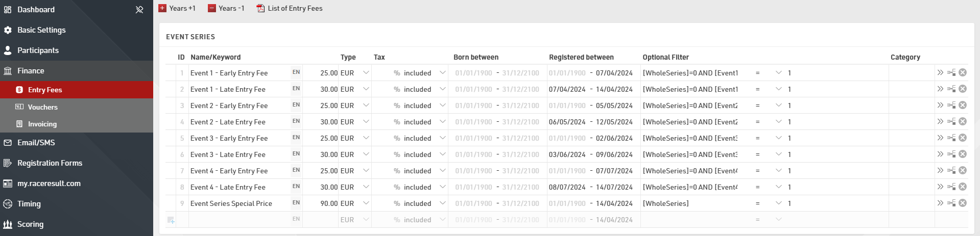Remove the Event Series Special Price row

pyautogui.click(x=963, y=203)
